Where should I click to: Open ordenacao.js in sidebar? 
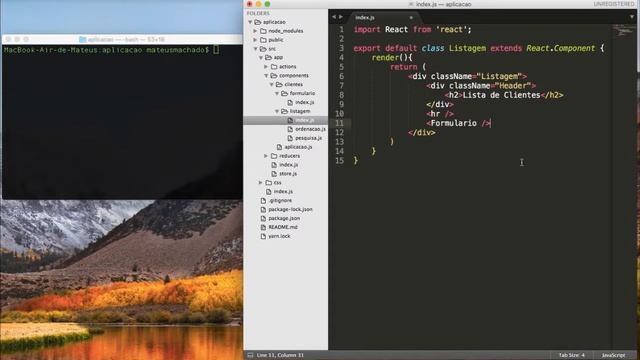[310, 129]
